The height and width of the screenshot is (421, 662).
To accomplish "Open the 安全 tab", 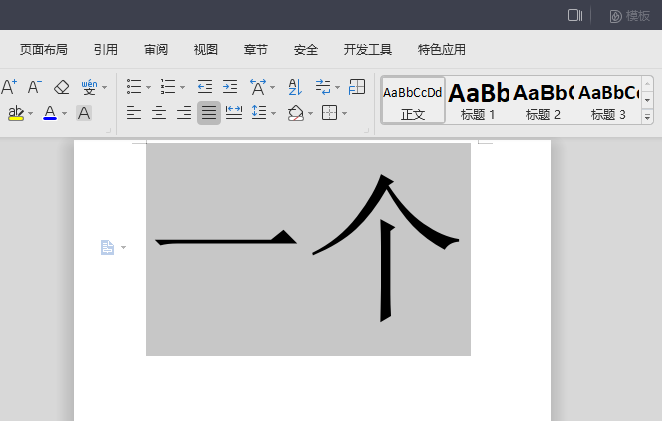I will point(306,50).
